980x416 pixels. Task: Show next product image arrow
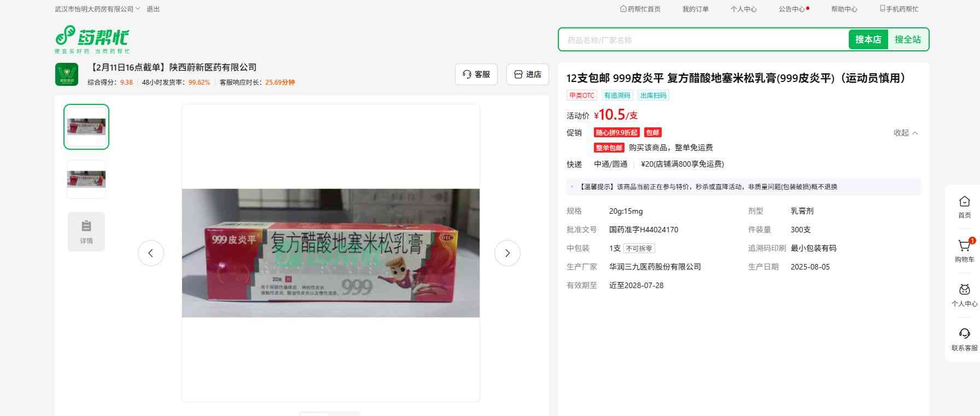coord(507,253)
